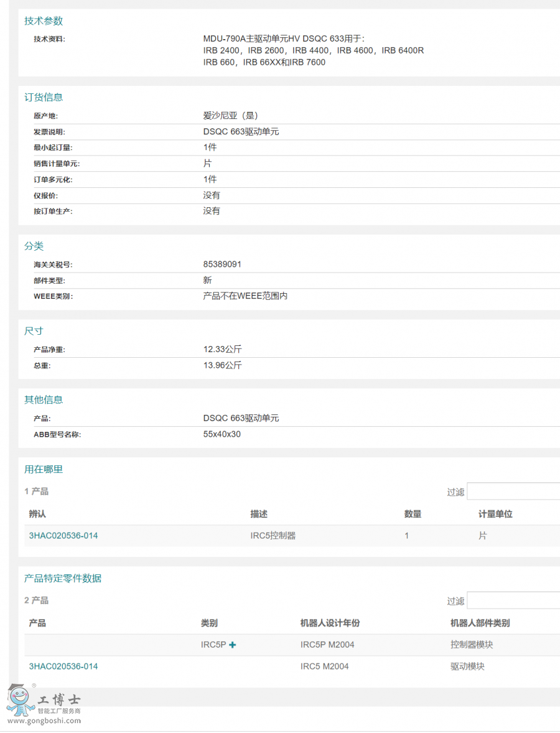Sort by the 类别 column header

205,623
